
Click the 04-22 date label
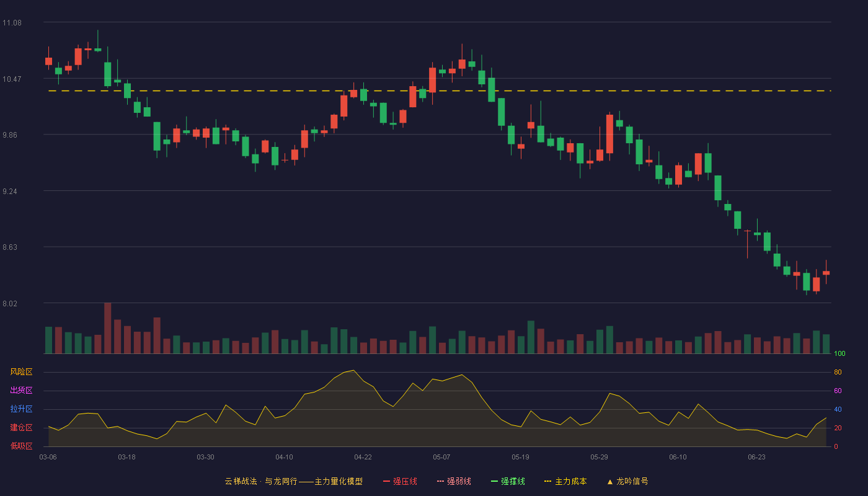pos(363,457)
